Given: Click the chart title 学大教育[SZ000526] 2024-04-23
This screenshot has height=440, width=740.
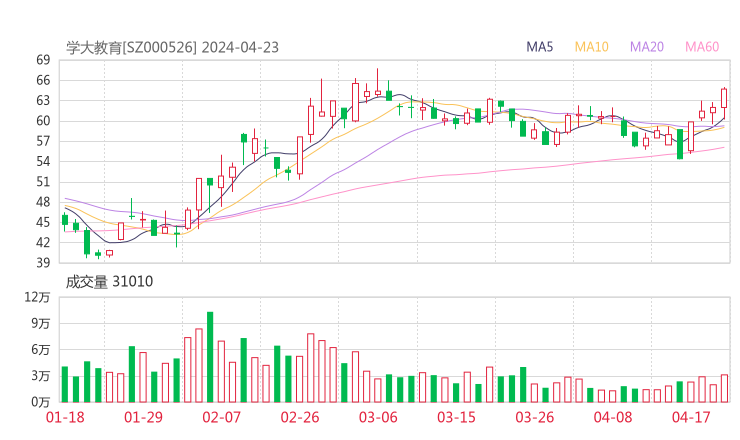Looking at the screenshot, I should pyautogui.click(x=172, y=48).
